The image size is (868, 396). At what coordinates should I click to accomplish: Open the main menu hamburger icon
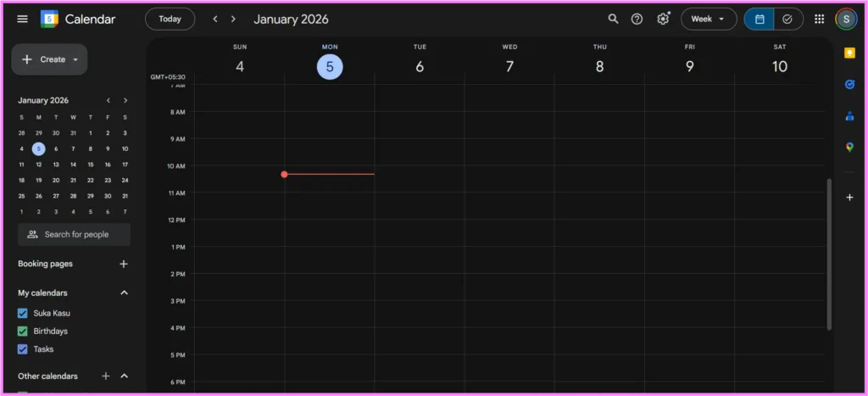tap(22, 19)
